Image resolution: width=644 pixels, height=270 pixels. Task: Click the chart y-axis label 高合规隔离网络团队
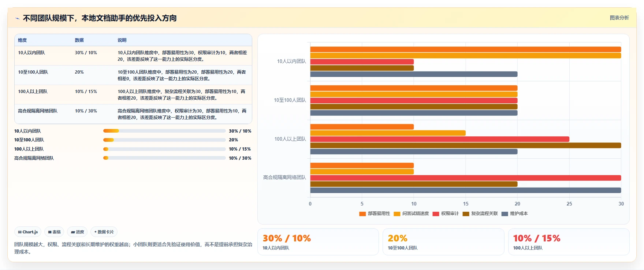coord(284,178)
